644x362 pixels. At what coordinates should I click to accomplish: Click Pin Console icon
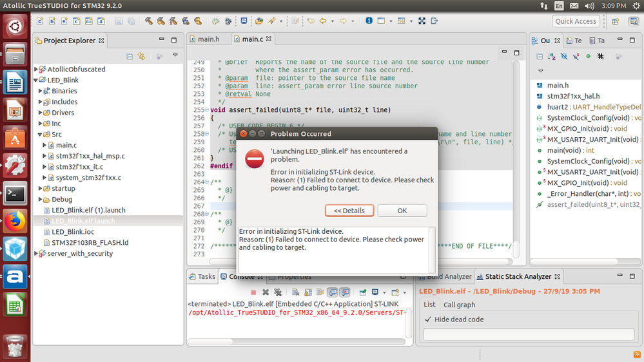point(363,292)
